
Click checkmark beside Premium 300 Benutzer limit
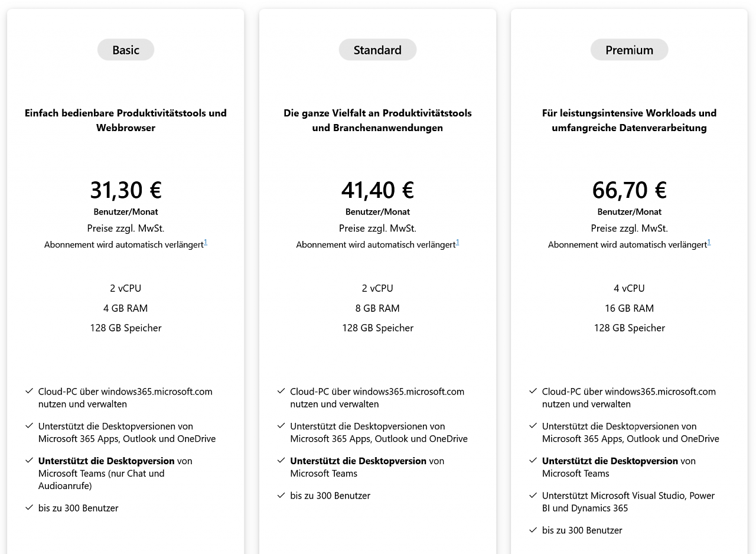tap(533, 530)
